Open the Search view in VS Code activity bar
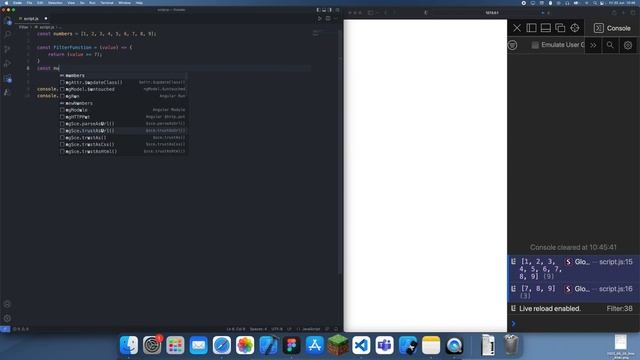Image resolution: width=640 pixels, height=360 pixels. 8,35
